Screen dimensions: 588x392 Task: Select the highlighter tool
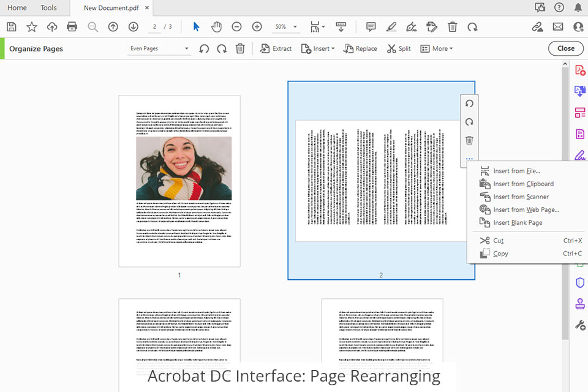click(x=391, y=26)
